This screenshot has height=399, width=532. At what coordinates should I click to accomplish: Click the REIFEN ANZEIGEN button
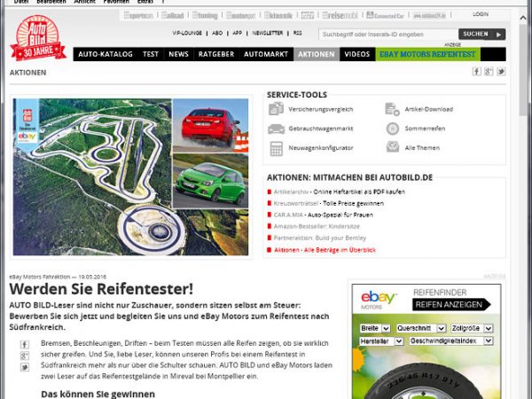[451, 305]
